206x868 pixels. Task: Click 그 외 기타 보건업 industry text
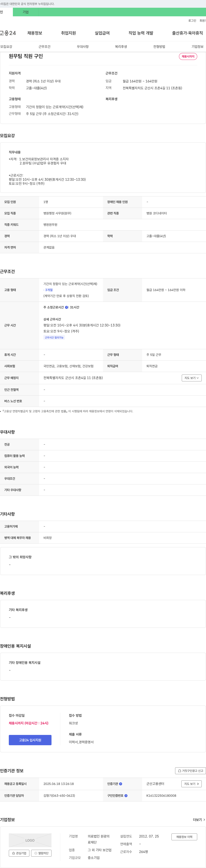tap(100, 850)
